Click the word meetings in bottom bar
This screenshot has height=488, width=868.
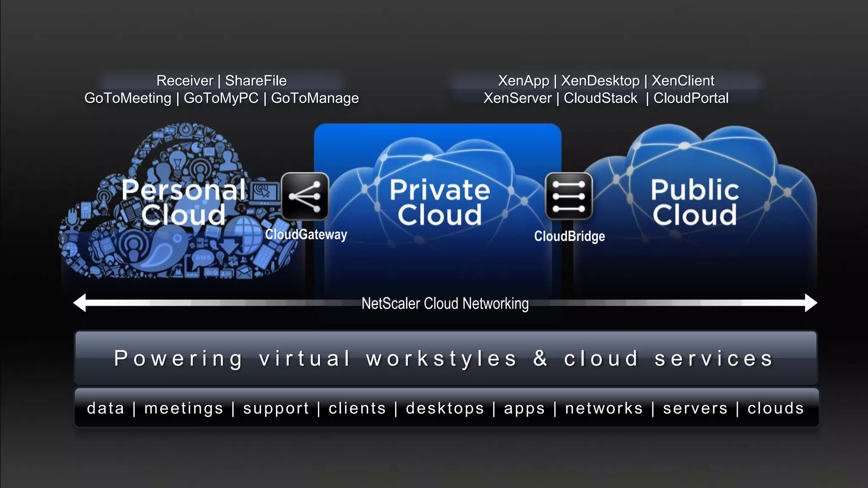[184, 409]
